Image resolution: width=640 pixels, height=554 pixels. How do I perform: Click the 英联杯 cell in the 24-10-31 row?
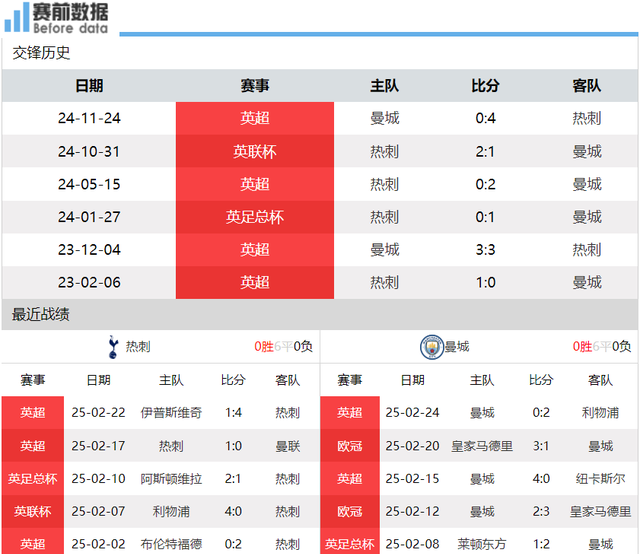click(255, 151)
